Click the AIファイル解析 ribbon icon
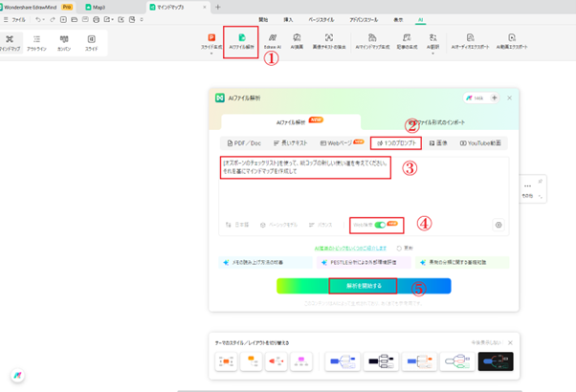Image resolution: width=576 pixels, height=392 pixels. point(241,41)
